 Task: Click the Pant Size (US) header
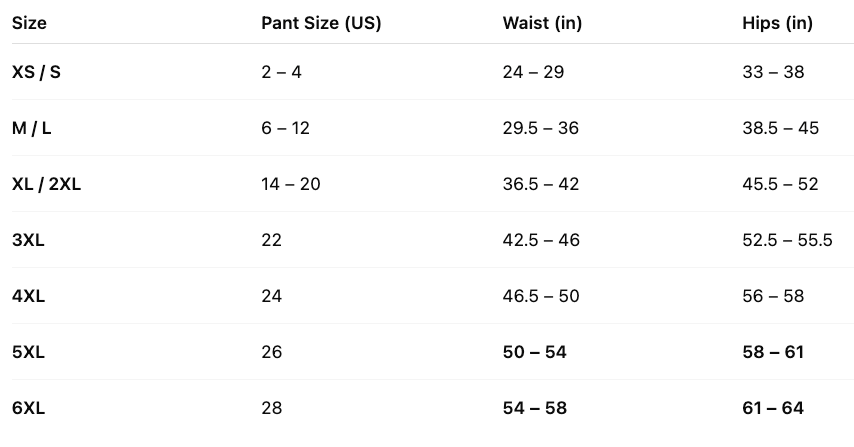point(321,22)
